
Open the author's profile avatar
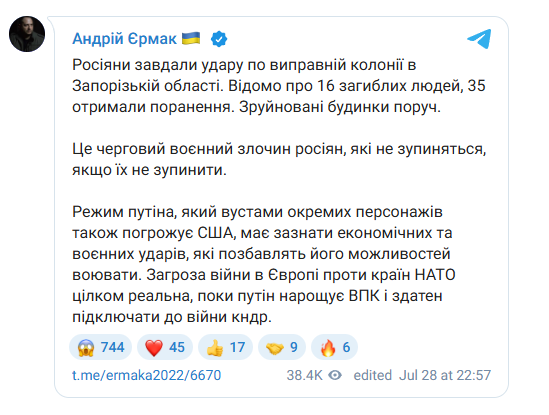click(x=27, y=34)
